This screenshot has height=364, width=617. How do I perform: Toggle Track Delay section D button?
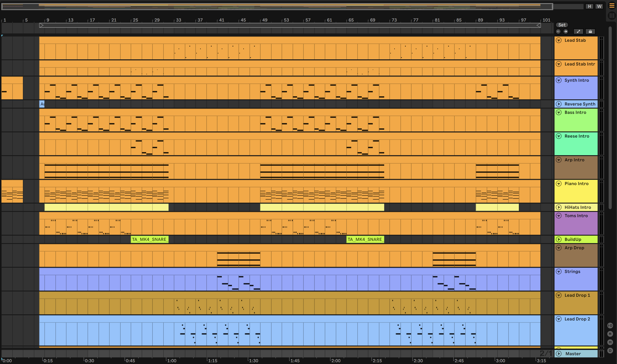(610, 351)
